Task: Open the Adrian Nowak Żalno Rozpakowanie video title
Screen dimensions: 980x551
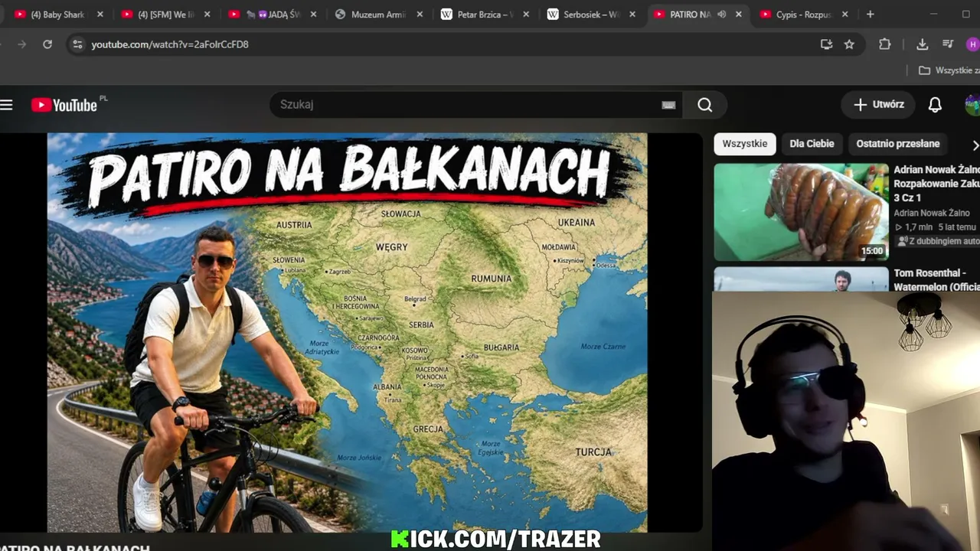Action: coord(936,184)
